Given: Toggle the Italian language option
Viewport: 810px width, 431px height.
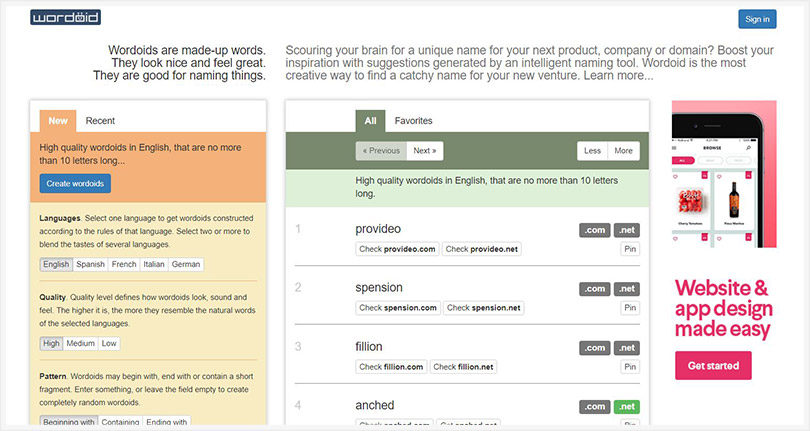Looking at the screenshot, I should point(154,264).
